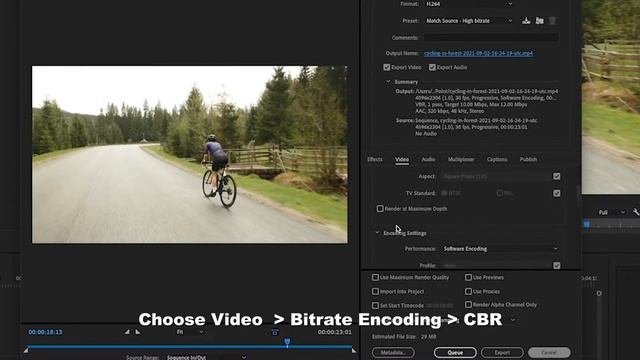
Task: Open the time interpolation dropdown arrow
Action: 513,320
